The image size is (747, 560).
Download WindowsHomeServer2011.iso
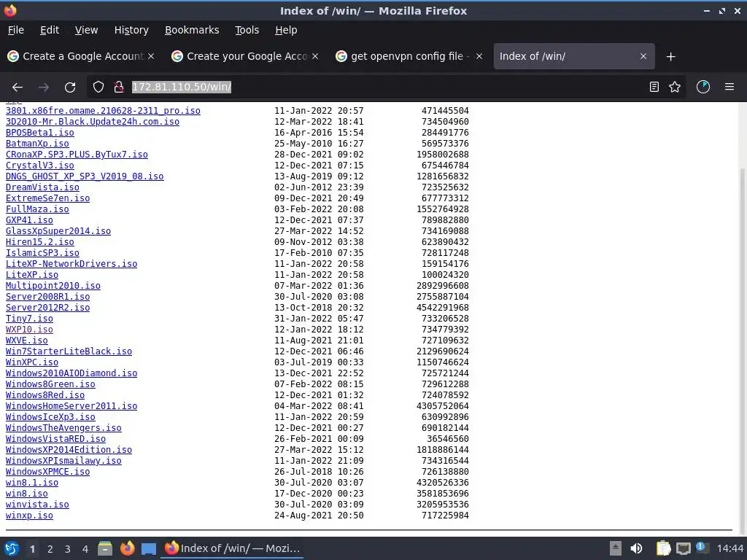tap(71, 406)
